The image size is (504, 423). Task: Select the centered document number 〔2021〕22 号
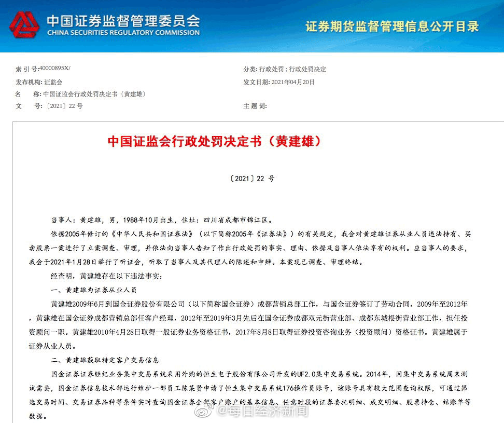click(x=252, y=179)
